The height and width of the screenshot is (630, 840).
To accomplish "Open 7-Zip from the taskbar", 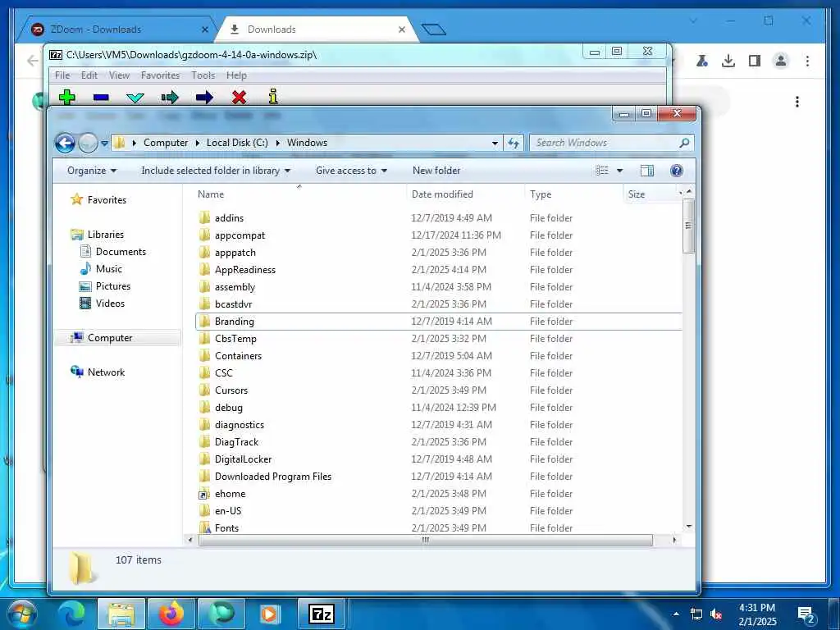I will tap(322, 614).
